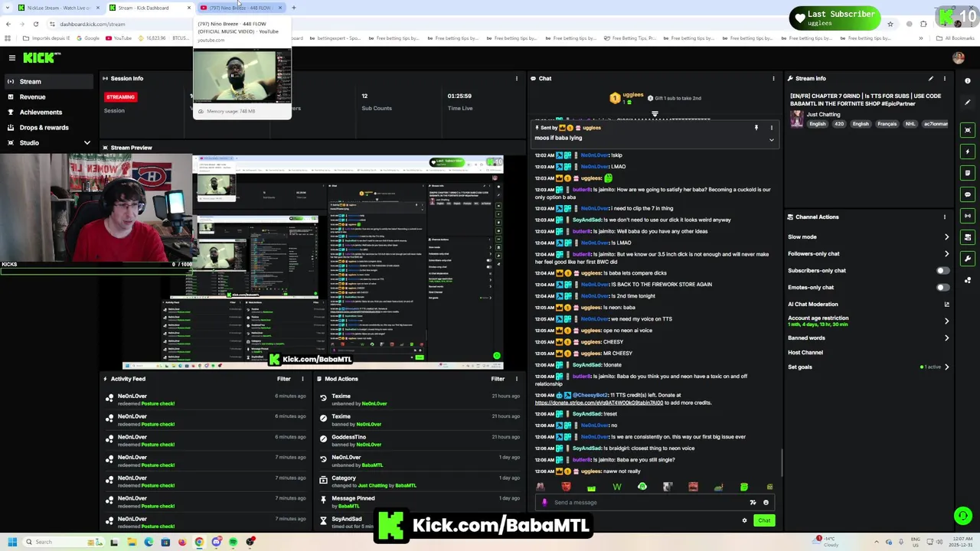
Task: Open Mod Actions Filter
Action: pos(498,379)
